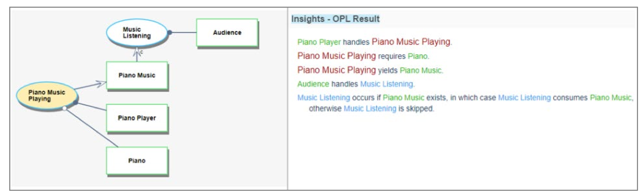644x195 pixels.
Task: Click the Piano Music object box in diagram
Action: [x=137, y=75]
